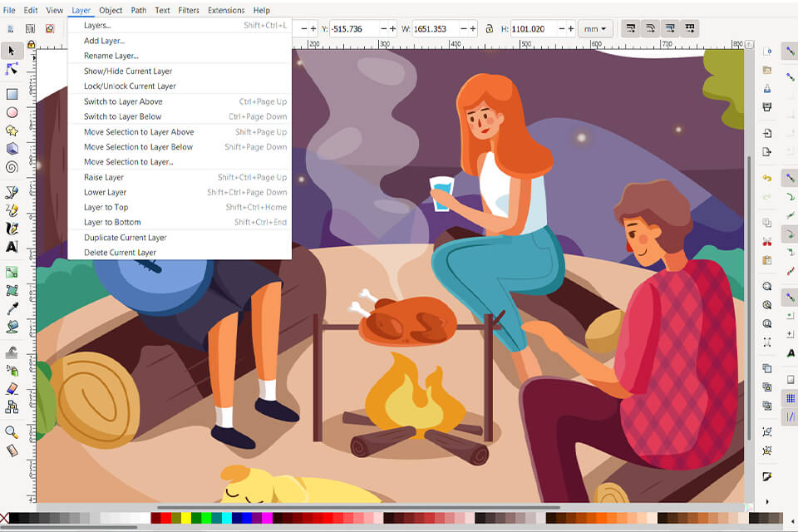The width and height of the screenshot is (798, 532).
Task: Select the Measure ruler tool
Action: point(12,451)
